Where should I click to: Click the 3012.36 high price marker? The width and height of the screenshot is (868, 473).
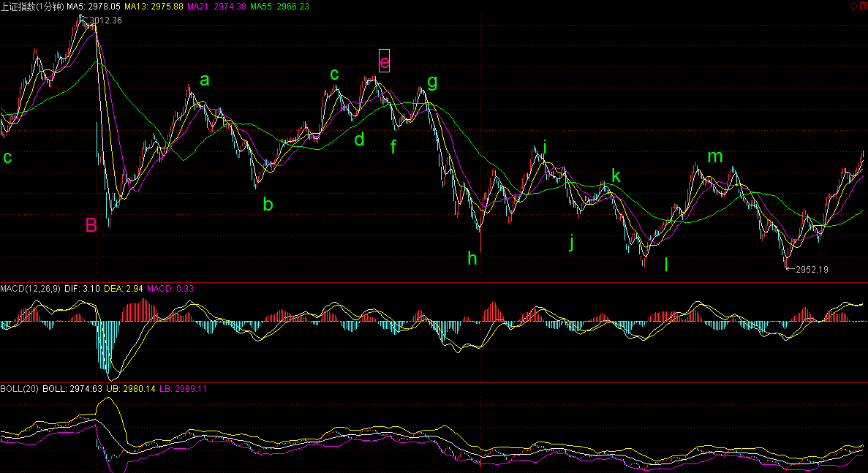[105, 20]
